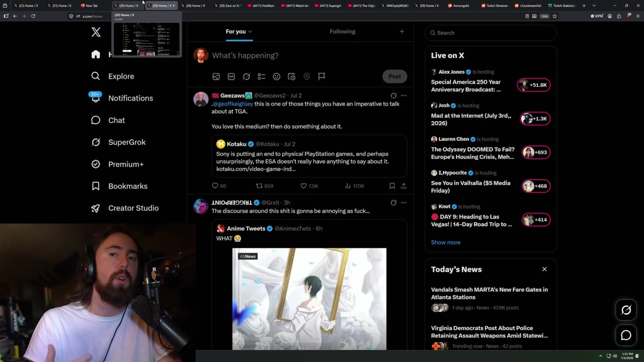The width and height of the screenshot is (644, 362).
Task: Switch to the r/LivestreamFail browser tab
Action: click(x=528, y=6)
